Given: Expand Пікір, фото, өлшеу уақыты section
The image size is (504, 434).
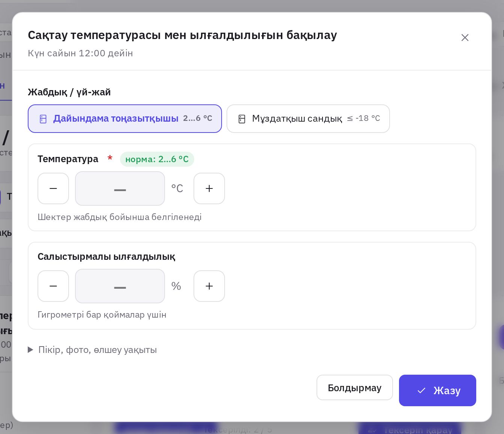Looking at the screenshot, I should 93,350.
